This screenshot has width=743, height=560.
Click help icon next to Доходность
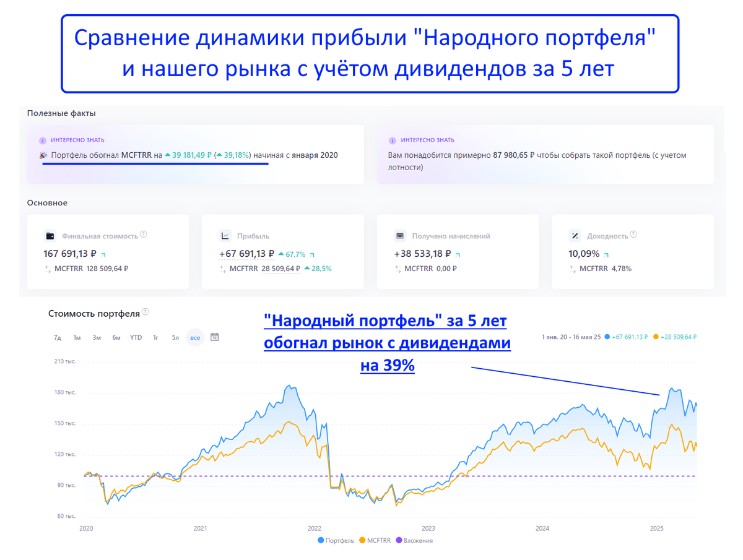(633, 235)
